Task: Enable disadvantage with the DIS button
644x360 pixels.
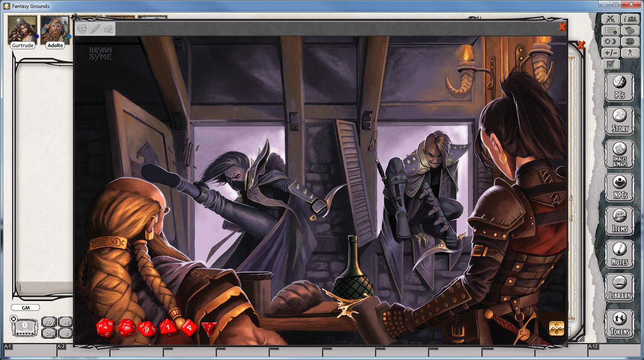Action: point(49,333)
